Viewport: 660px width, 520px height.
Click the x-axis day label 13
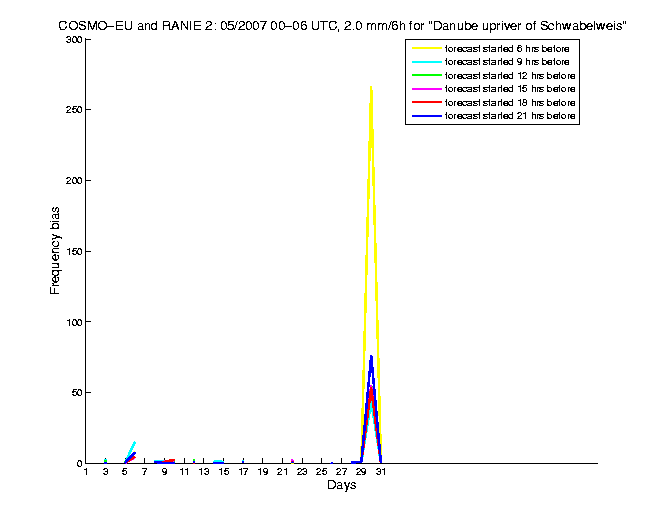click(204, 472)
